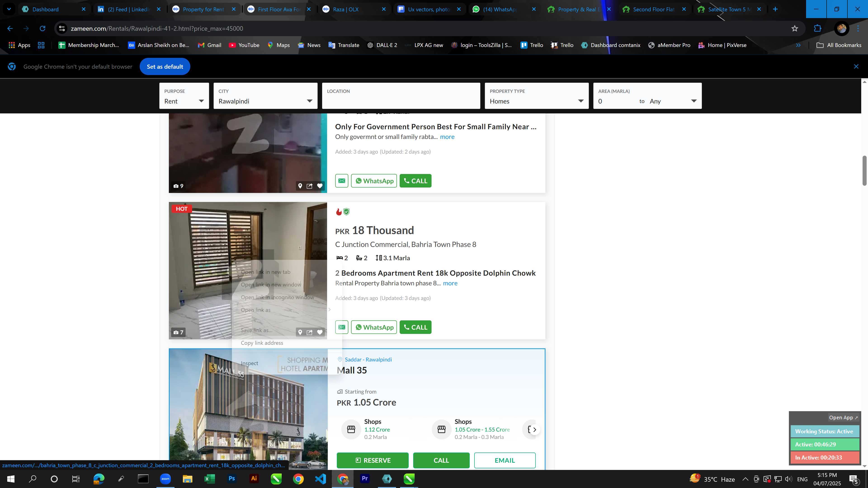Open the Windows Start menu
Image resolution: width=868 pixels, height=488 pixels.
[x=10, y=479]
